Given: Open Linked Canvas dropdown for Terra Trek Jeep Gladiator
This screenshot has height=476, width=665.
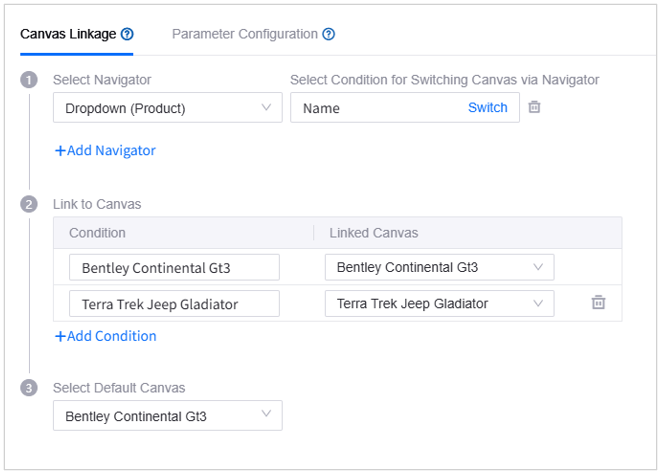Looking at the screenshot, I should 439,304.
